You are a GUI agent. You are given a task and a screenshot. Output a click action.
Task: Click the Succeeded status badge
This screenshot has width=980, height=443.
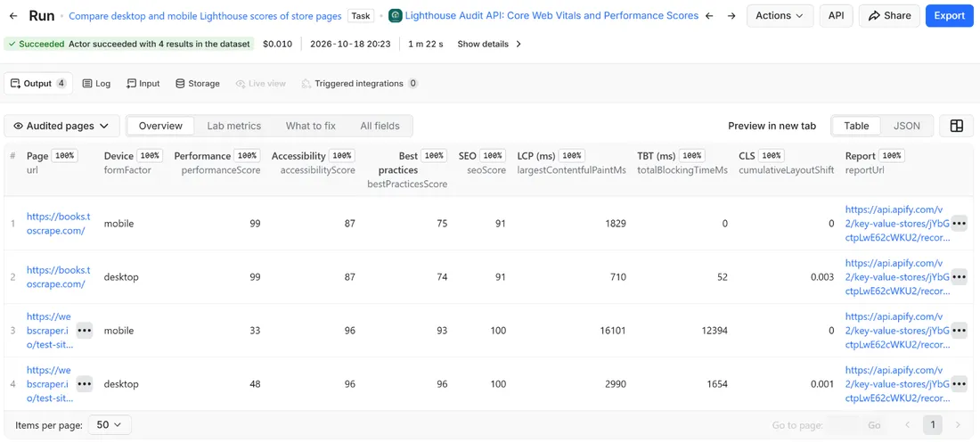click(x=129, y=44)
